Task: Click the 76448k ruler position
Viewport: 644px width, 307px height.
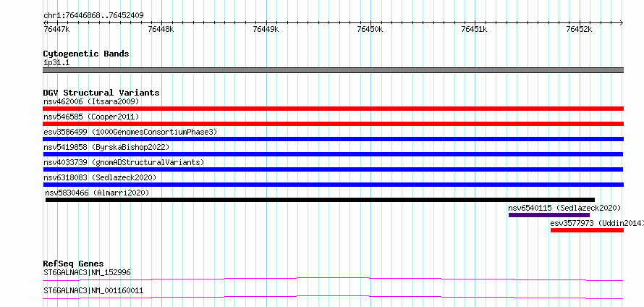Action: (x=161, y=29)
